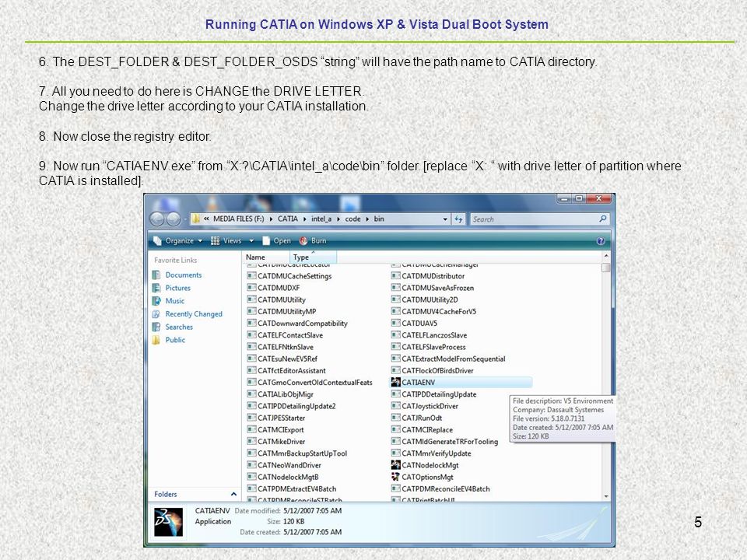
Task: Expand the arrow after CATIA in path
Action: [305, 219]
